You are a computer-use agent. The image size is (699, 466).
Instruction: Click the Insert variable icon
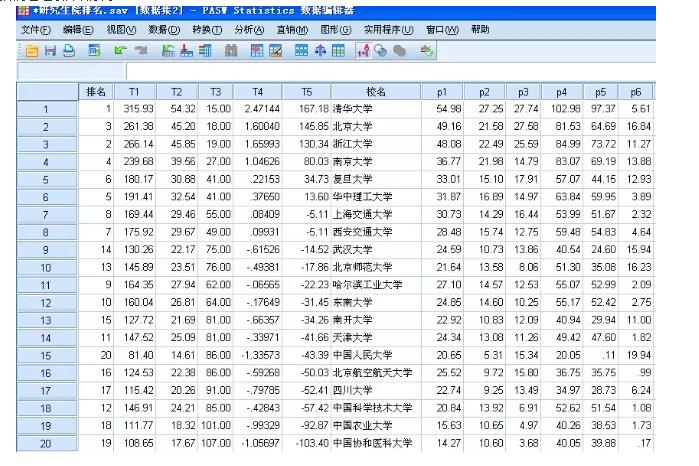click(x=275, y=51)
